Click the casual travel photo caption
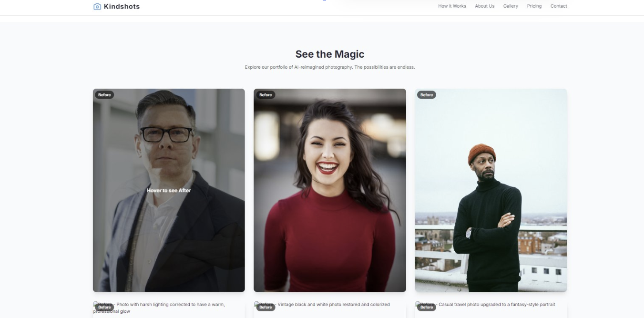Viewport: 644px width, 318px height. tap(485, 304)
